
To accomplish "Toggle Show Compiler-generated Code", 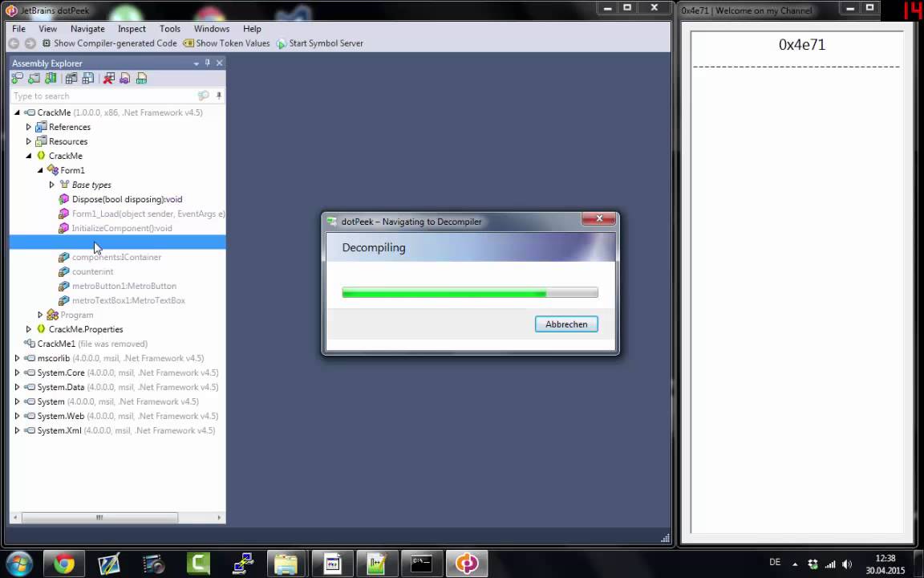I will 109,43.
